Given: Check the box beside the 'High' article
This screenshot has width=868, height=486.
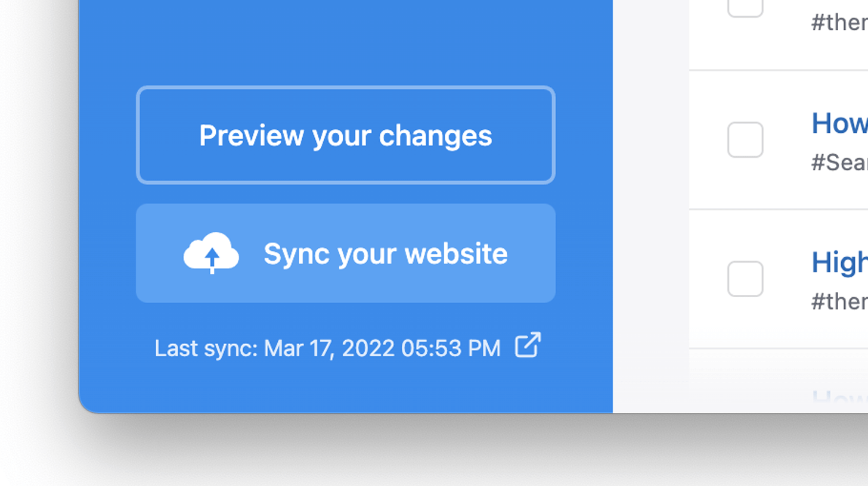Looking at the screenshot, I should (745, 278).
